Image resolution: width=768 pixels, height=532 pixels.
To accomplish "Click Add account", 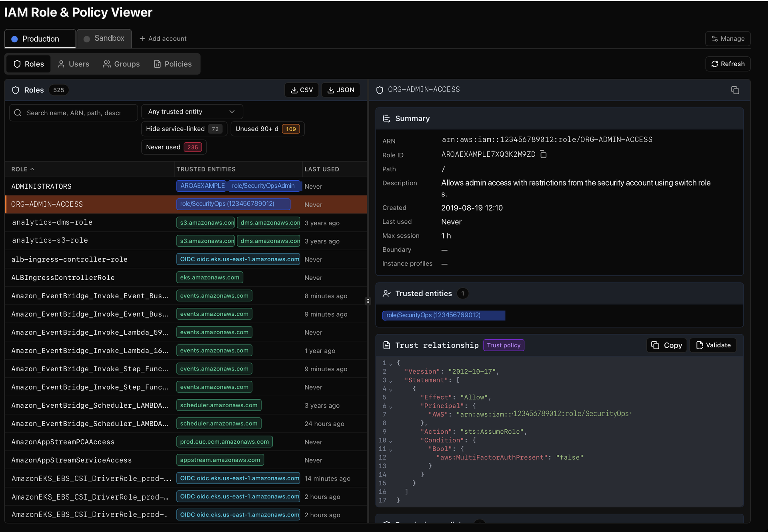I will pyautogui.click(x=163, y=39).
